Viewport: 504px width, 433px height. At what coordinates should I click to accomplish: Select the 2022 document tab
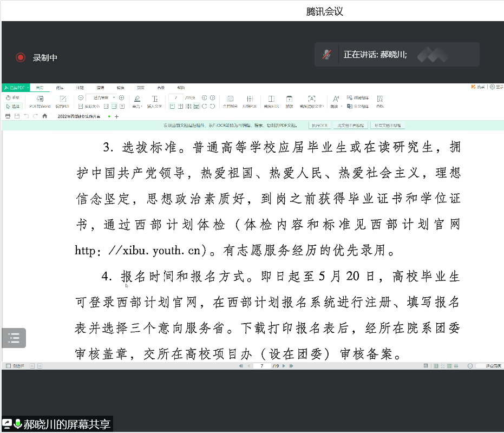79,116
